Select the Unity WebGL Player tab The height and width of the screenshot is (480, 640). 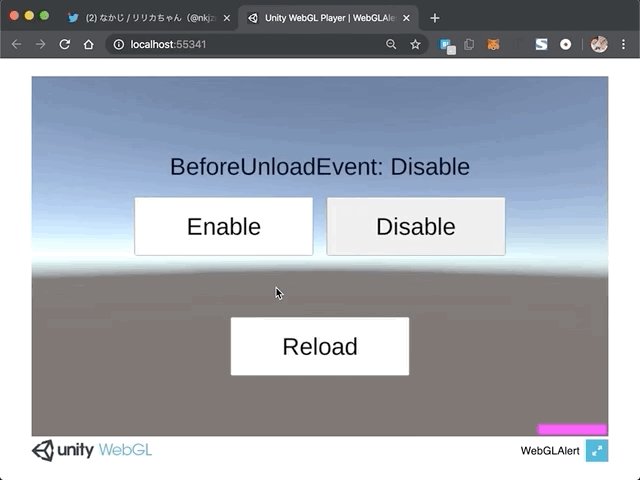[328, 18]
